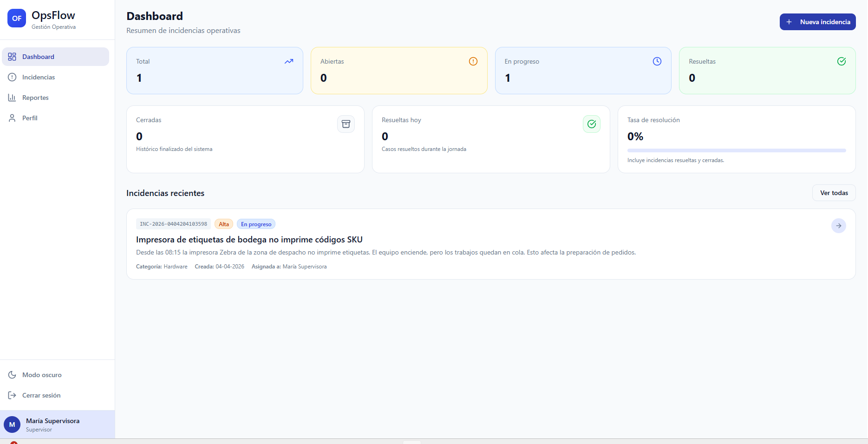Click the moon icon for dark mode
This screenshot has height=444, width=868.
coord(12,375)
